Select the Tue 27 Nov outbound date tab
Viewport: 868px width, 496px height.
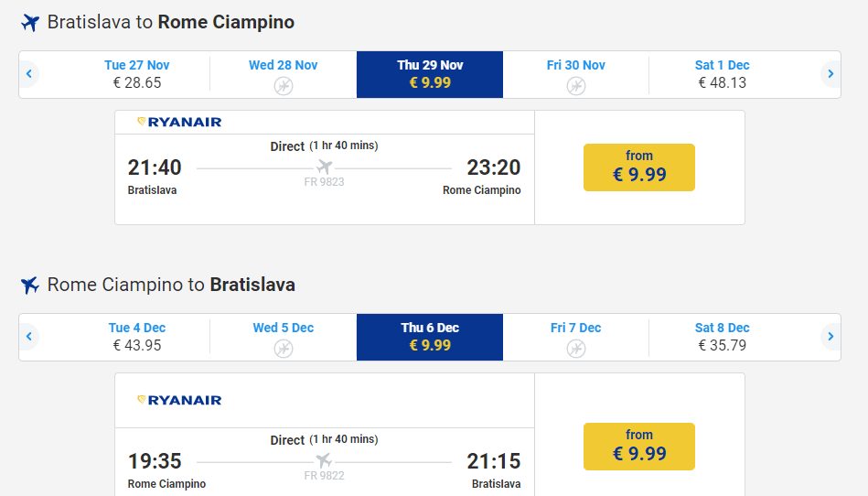coord(137,74)
